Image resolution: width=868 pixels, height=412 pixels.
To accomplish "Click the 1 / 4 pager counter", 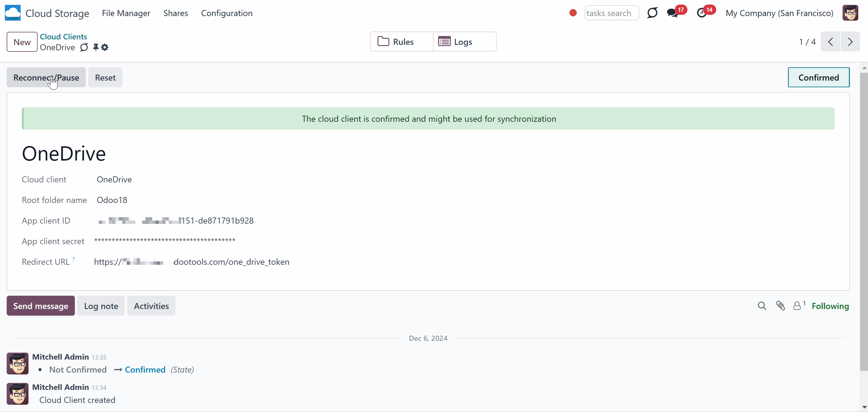I will tap(807, 42).
